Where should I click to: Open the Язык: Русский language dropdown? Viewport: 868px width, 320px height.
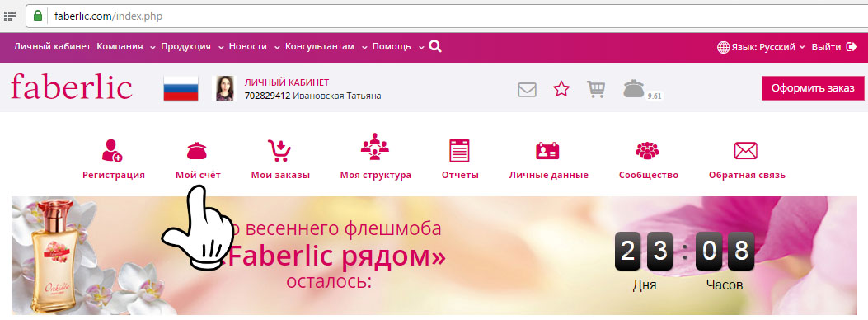[767, 48]
